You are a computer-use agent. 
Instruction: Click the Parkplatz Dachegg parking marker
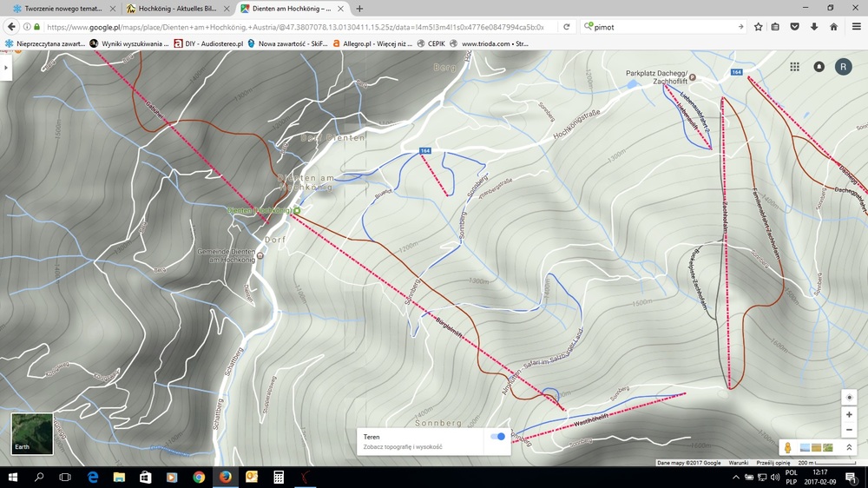tap(692, 77)
